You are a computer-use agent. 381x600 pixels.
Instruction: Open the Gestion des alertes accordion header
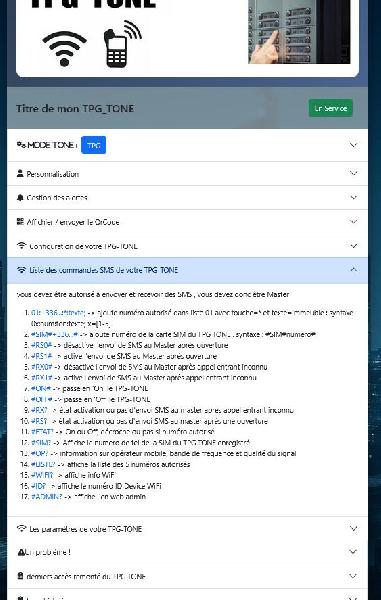tap(187, 197)
